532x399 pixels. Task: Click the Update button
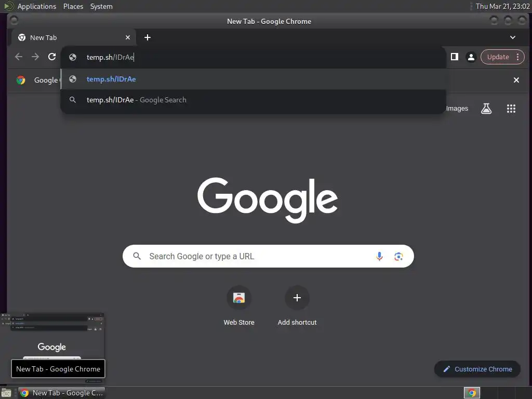click(x=498, y=57)
